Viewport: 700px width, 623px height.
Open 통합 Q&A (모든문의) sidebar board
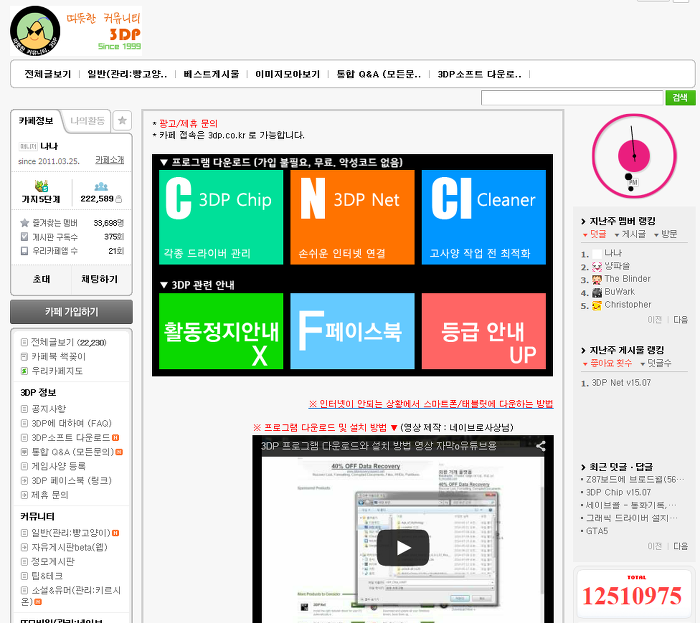coord(72,452)
